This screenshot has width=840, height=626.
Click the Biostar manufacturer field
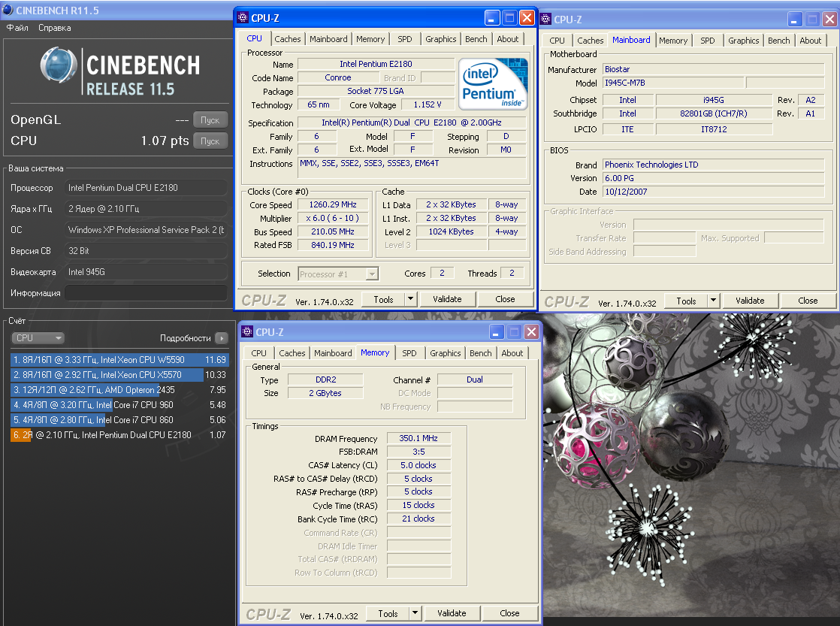(713, 69)
